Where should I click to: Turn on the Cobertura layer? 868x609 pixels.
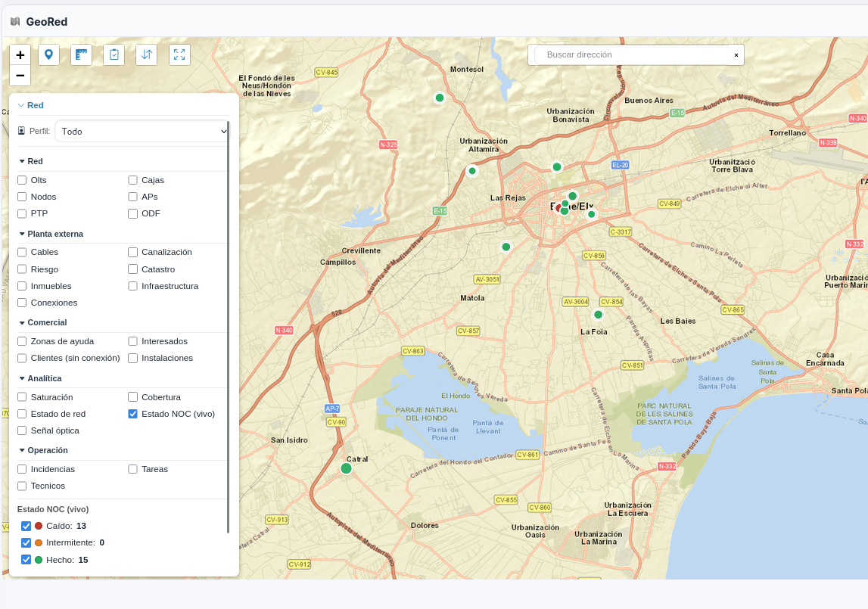pyautogui.click(x=133, y=397)
